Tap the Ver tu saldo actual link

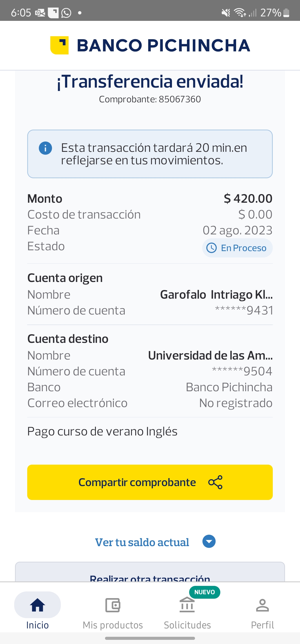pyautogui.click(x=142, y=542)
